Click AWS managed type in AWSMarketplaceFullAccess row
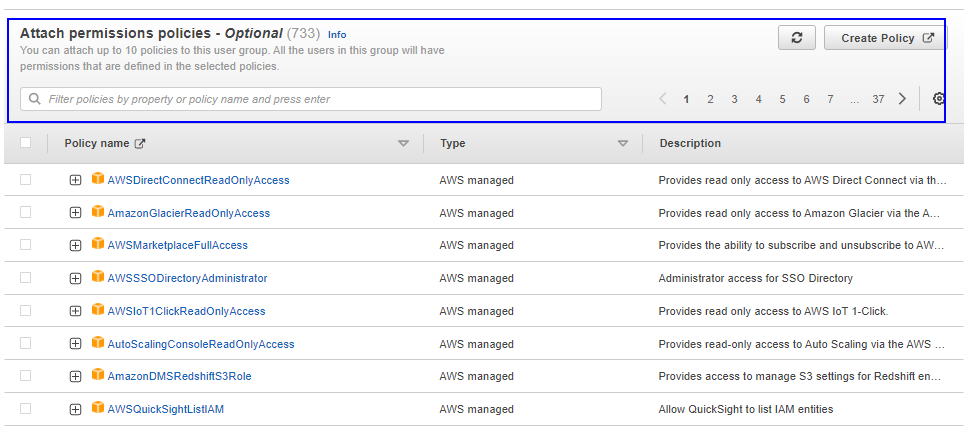The image size is (968, 428). (x=477, y=245)
